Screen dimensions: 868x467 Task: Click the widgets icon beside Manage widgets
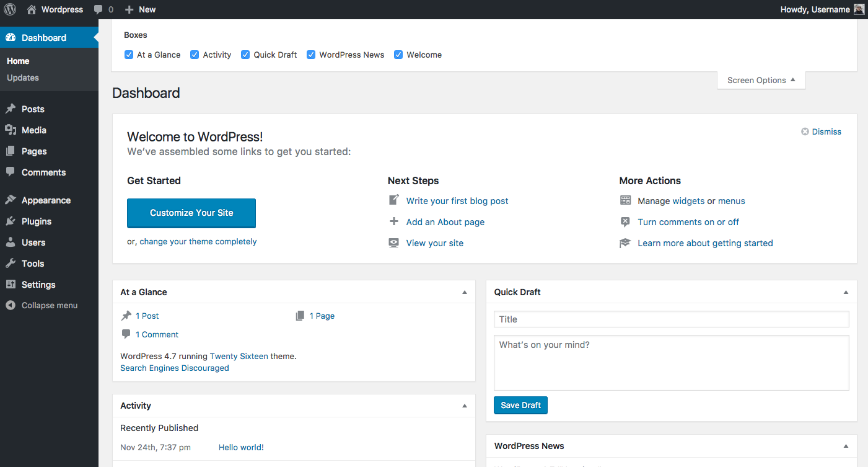[x=625, y=200]
